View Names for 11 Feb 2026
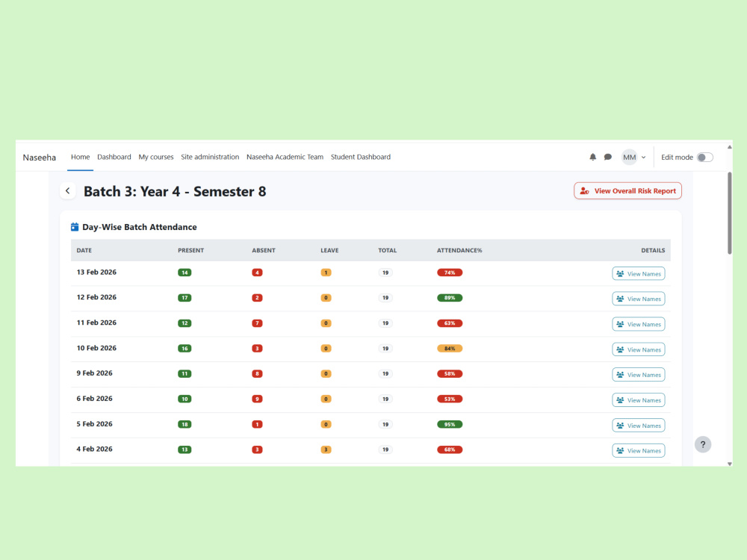This screenshot has height=560, width=747. [x=639, y=324]
